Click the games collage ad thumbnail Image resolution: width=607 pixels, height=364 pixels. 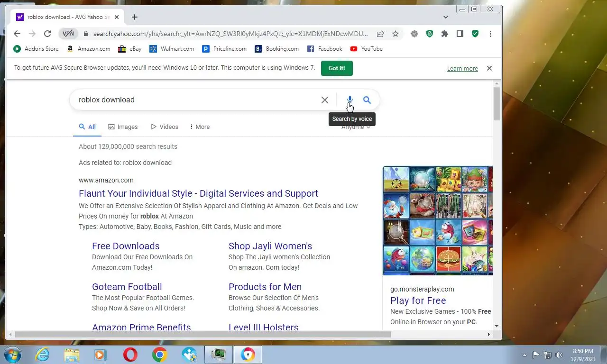click(x=438, y=220)
